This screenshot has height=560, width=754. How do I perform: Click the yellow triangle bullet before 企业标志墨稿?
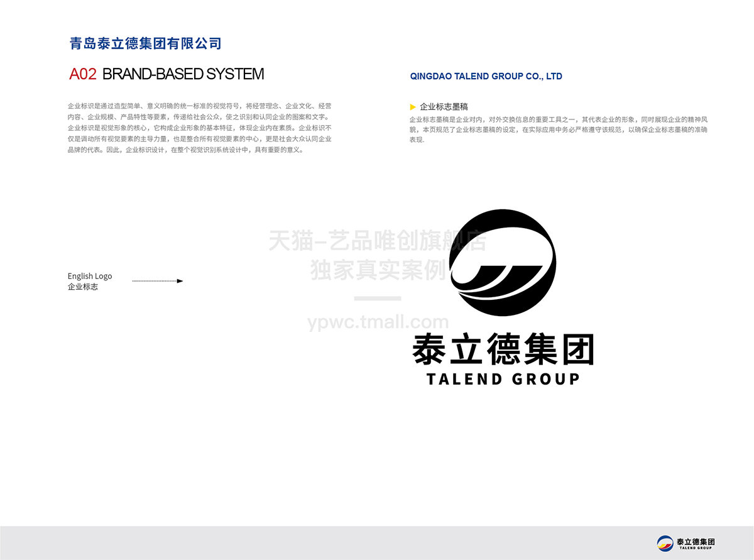412,107
